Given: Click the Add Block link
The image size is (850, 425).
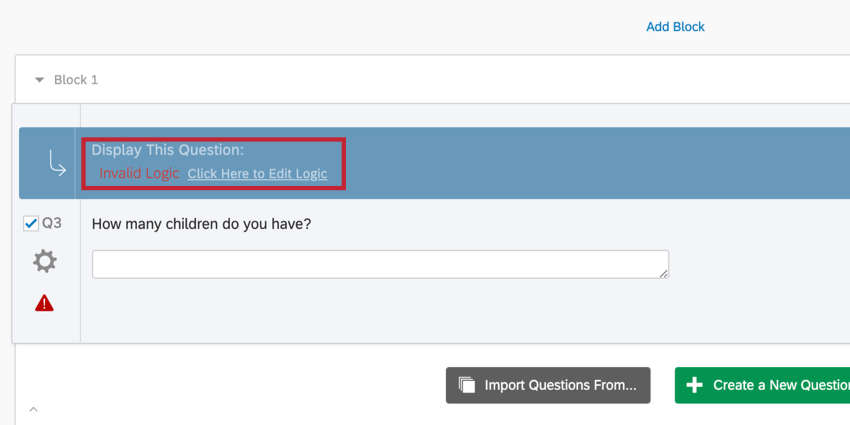Looking at the screenshot, I should coord(675,27).
